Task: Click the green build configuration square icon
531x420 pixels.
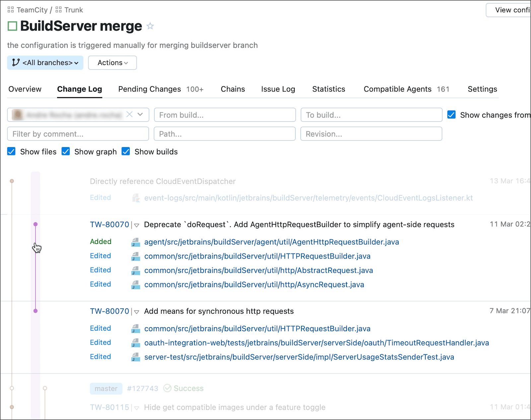Action: (x=12, y=26)
